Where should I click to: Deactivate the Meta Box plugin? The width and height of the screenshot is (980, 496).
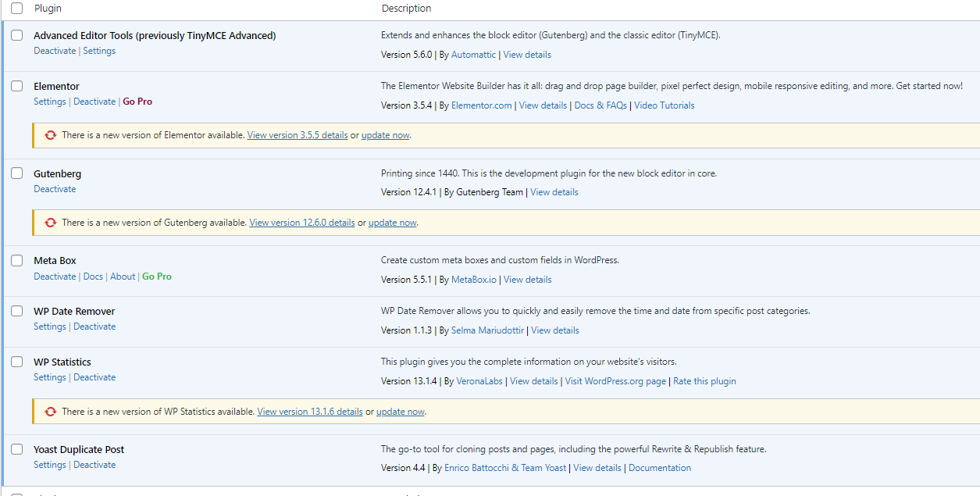[x=55, y=277]
